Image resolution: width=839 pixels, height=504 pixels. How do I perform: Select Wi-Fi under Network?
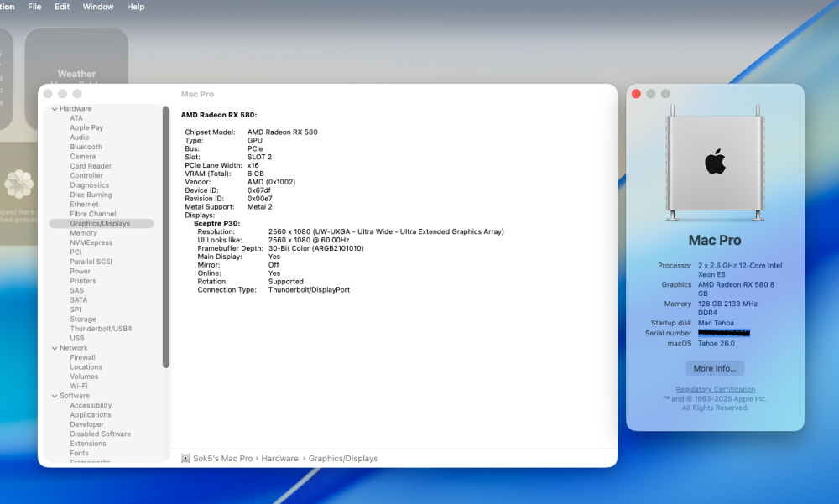[x=79, y=387]
